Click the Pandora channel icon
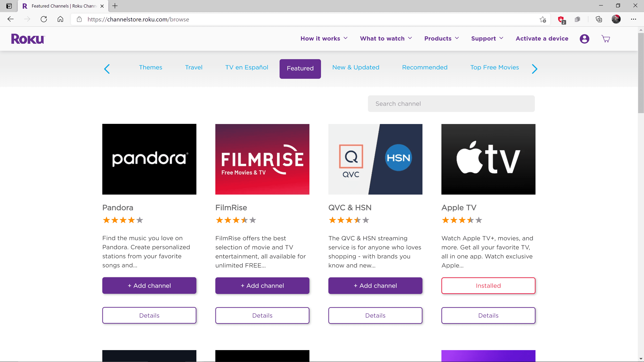The height and width of the screenshot is (362, 644). pyautogui.click(x=149, y=159)
